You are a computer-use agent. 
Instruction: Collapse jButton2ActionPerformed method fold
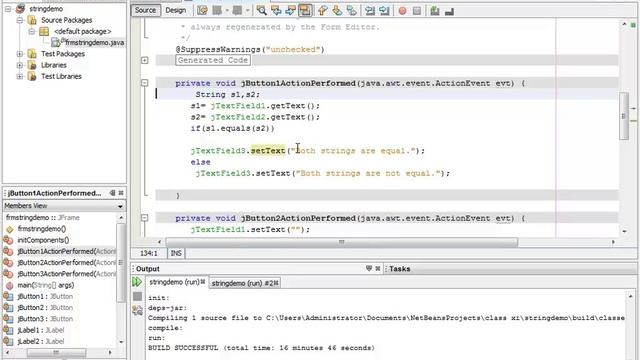pyautogui.click(x=144, y=218)
